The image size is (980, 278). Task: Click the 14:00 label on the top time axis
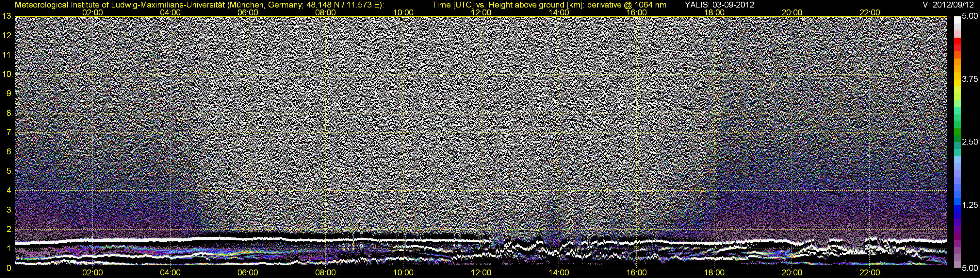click(559, 12)
